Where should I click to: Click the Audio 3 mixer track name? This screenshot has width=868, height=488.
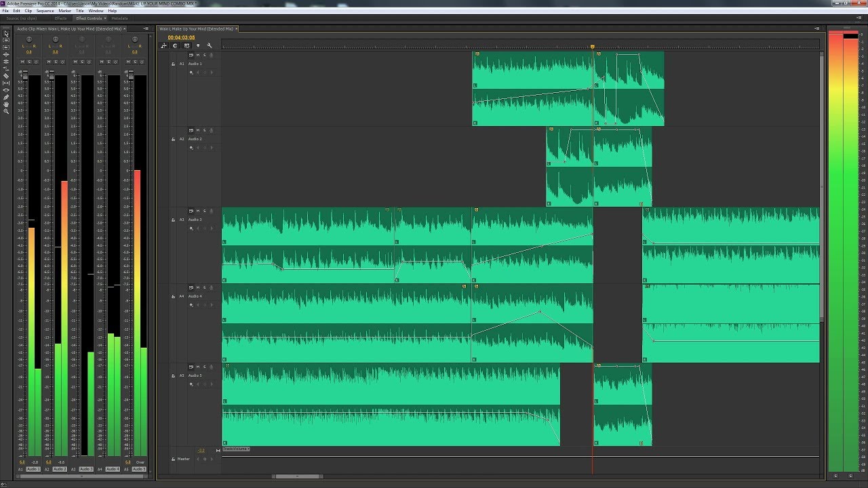86,469
